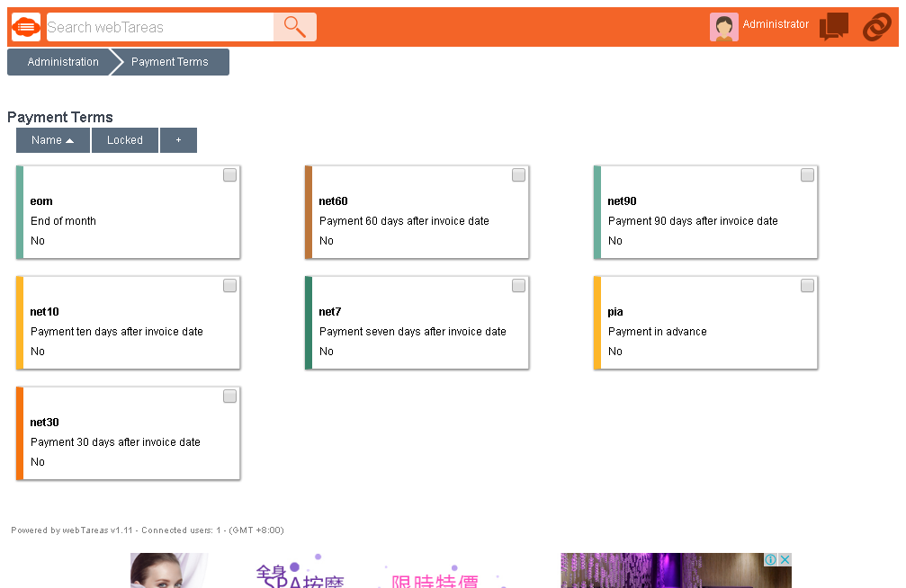This screenshot has height=588, width=906.
Task: Check the checkbox on the eom card
Action: tap(229, 174)
